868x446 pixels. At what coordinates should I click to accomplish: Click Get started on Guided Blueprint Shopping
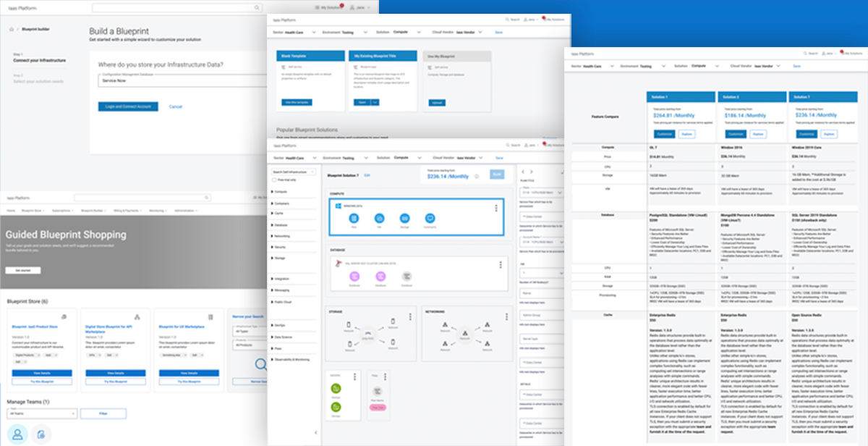pyautogui.click(x=23, y=269)
